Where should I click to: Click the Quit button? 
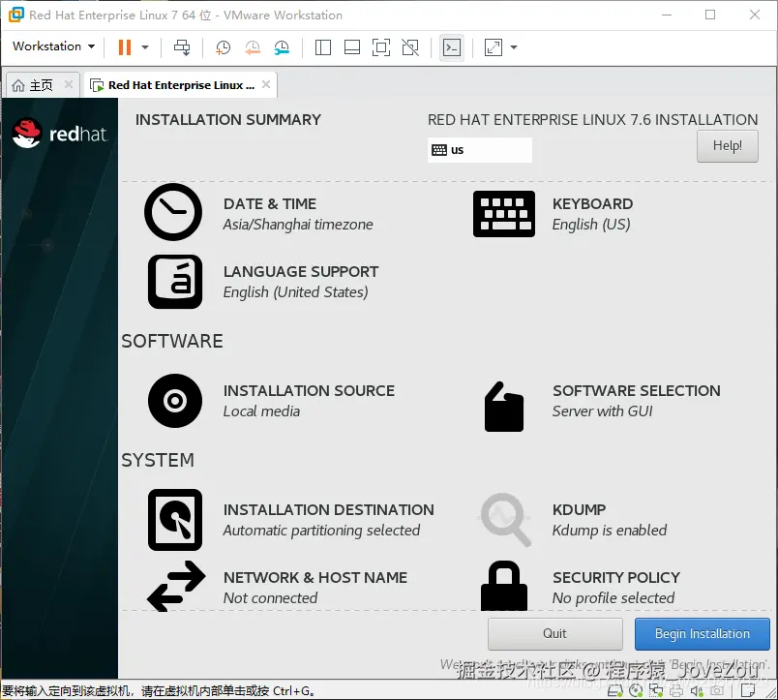pos(554,634)
